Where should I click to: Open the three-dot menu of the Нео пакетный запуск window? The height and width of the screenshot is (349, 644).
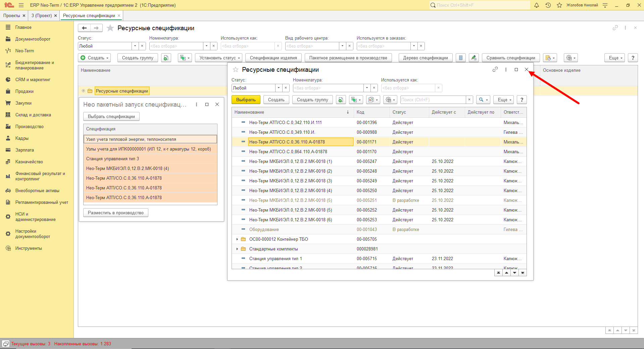coord(196,105)
